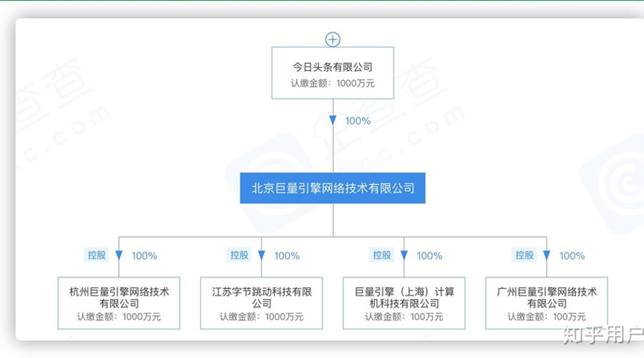Click the 控股 badge above 杭州巨量引擎
The height and width of the screenshot is (358, 644).
click(x=97, y=255)
